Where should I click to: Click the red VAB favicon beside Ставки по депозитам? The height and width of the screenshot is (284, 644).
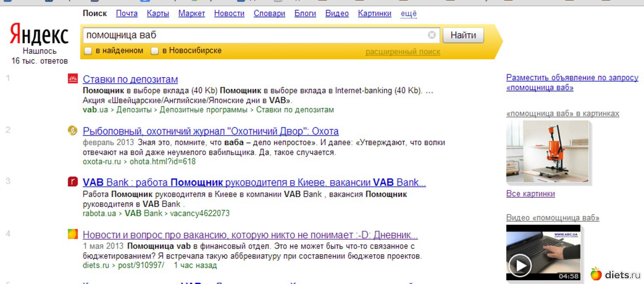point(73,79)
